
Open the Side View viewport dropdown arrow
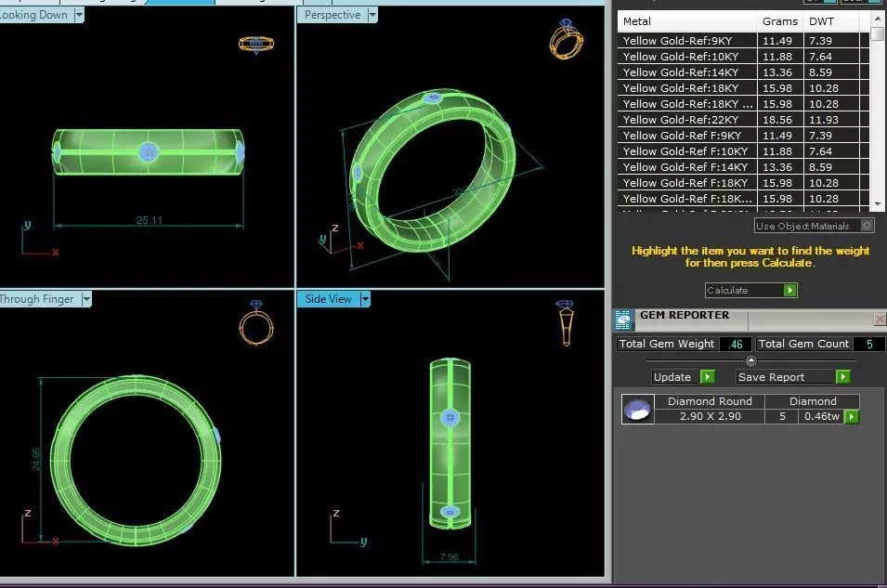tap(365, 299)
